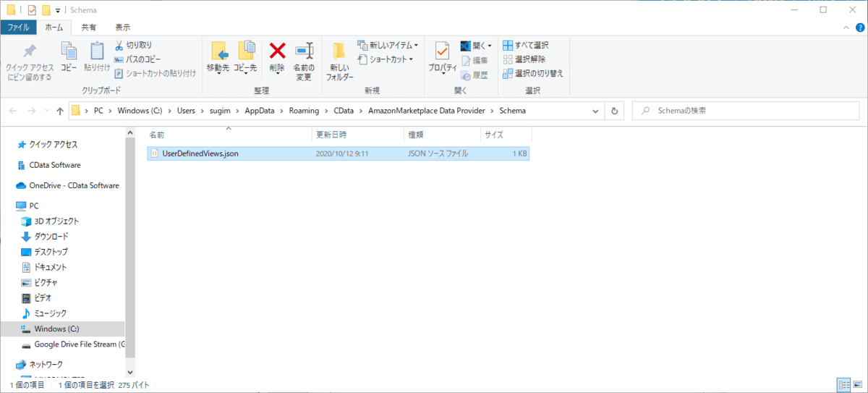Screen dimensions: 868x393
Task: Click the History (履歴) icon
Action: (x=467, y=75)
